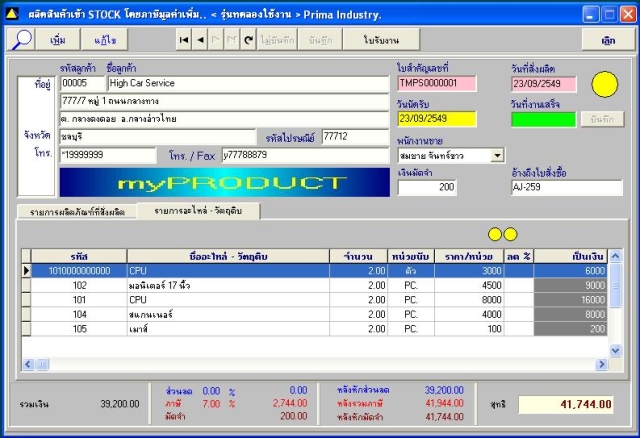
Task: Click the left small yellow circle above the grid
Action: [x=495, y=234]
